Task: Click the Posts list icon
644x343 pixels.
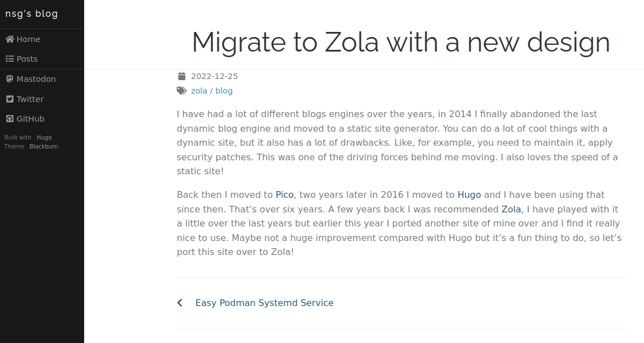Action: (10, 59)
